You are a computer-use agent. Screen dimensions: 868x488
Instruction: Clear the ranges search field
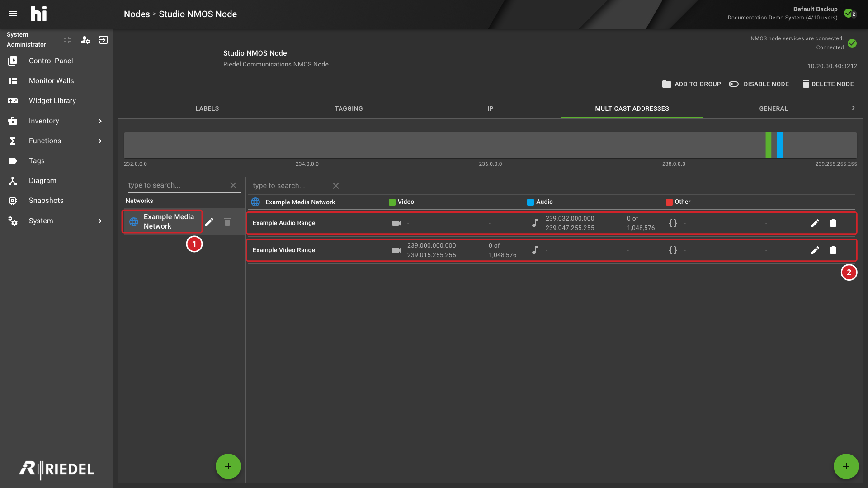click(336, 186)
